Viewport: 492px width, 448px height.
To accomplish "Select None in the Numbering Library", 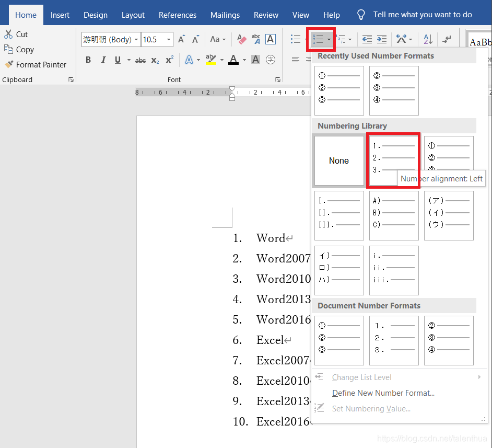I will coord(339,160).
